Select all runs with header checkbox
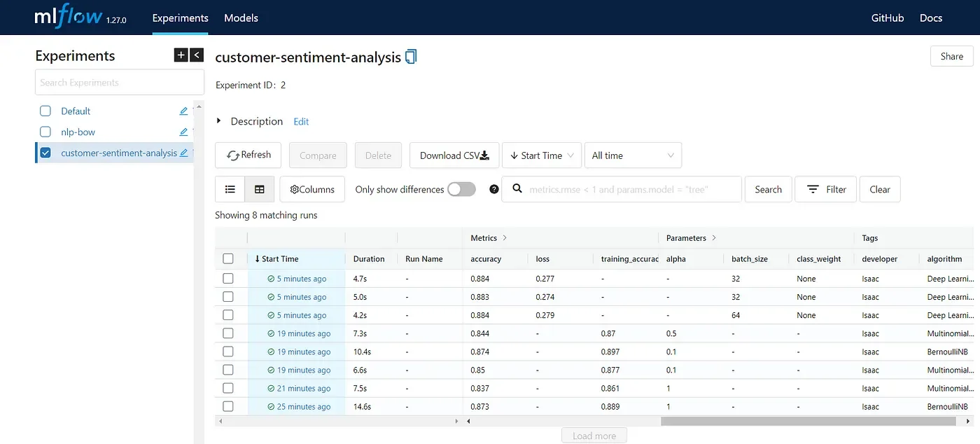The width and height of the screenshot is (980, 444). tap(227, 258)
